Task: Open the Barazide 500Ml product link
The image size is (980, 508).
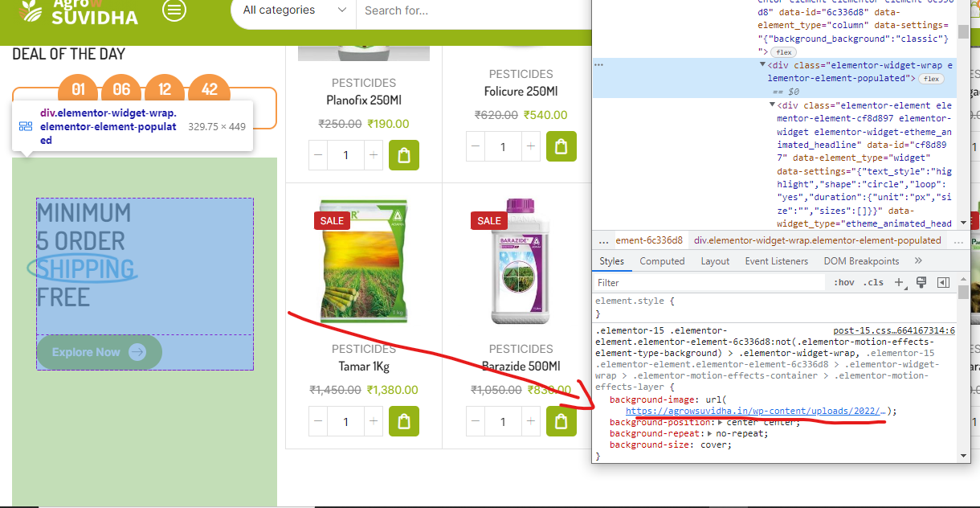Action: tap(521, 367)
